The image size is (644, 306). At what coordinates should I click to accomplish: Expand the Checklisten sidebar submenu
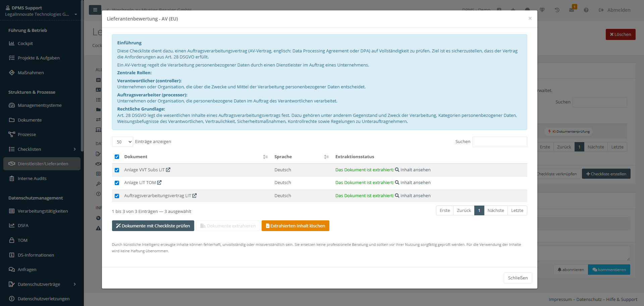[74, 149]
